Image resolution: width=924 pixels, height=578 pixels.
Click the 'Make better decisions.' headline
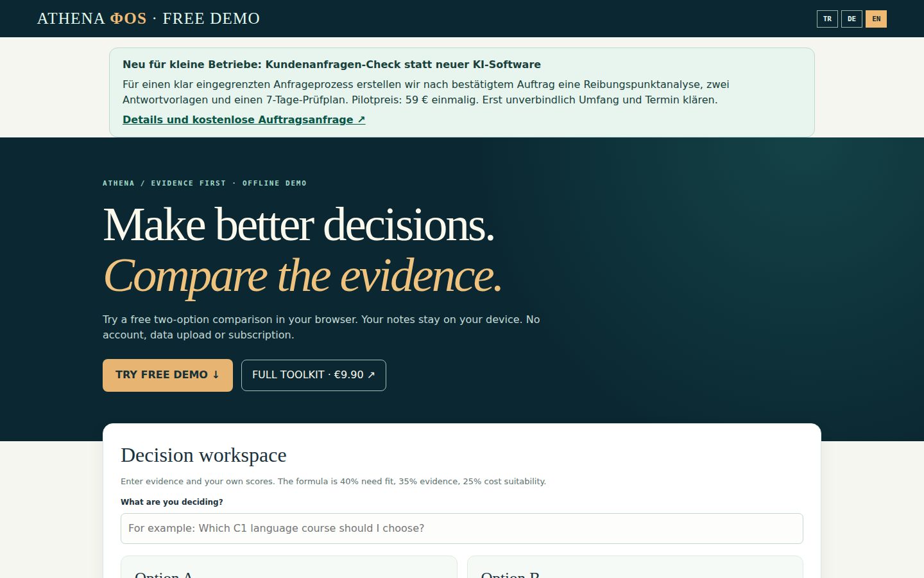299,225
